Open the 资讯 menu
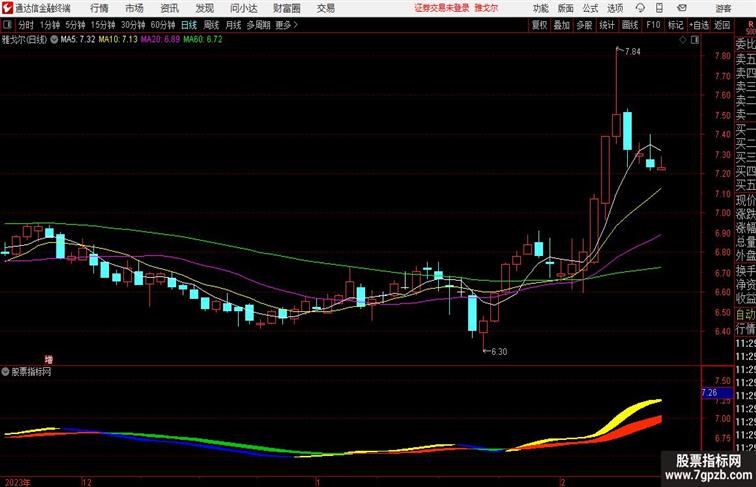 click(x=169, y=8)
